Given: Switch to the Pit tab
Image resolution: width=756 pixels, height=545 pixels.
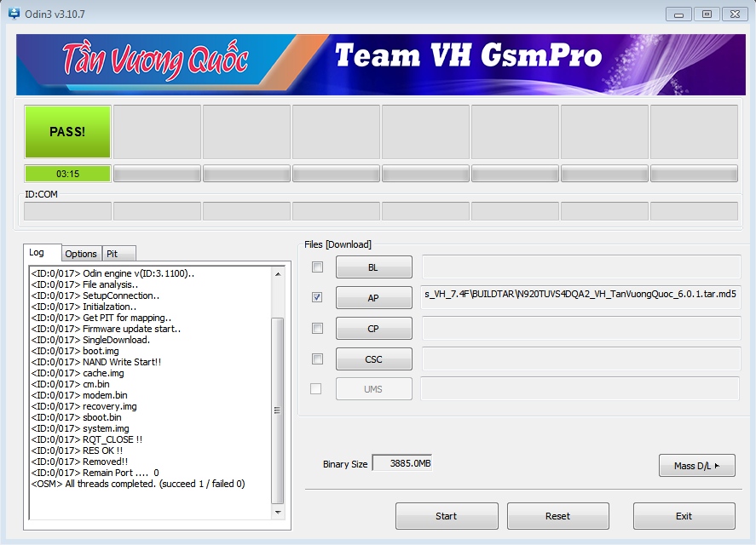Looking at the screenshot, I should coord(113,254).
